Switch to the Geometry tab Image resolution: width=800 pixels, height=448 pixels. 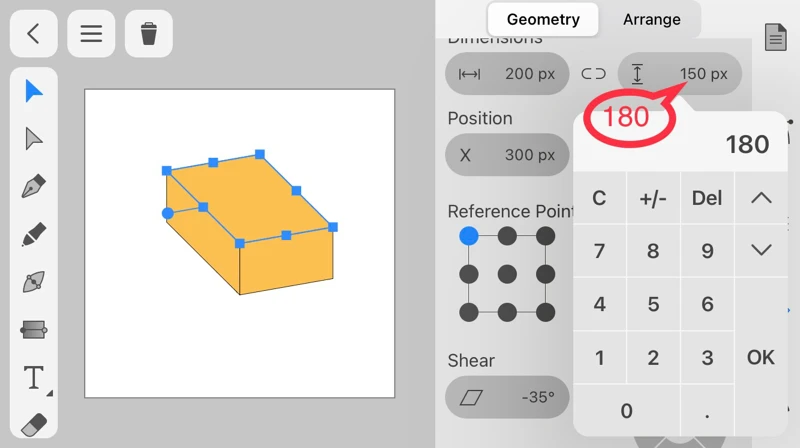tap(543, 19)
